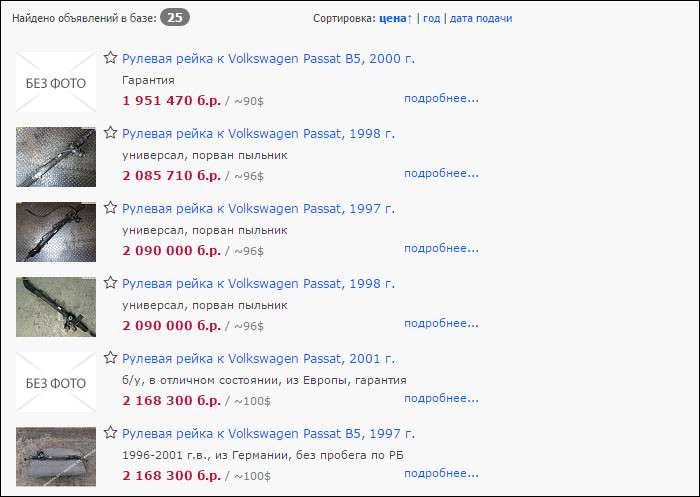Screen dimensions: 700x497
Task: Open Рулевая рейка к Volkswagen Passat, 2001 г.
Action: pos(258,359)
